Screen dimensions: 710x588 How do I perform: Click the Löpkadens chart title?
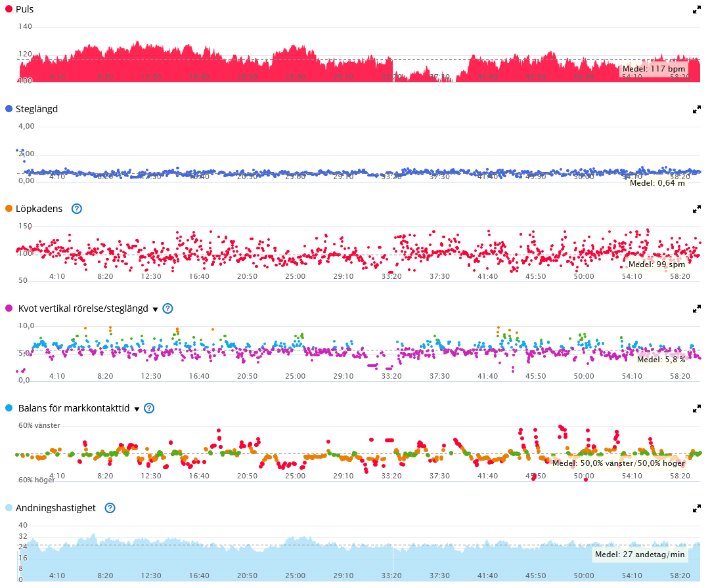39,209
